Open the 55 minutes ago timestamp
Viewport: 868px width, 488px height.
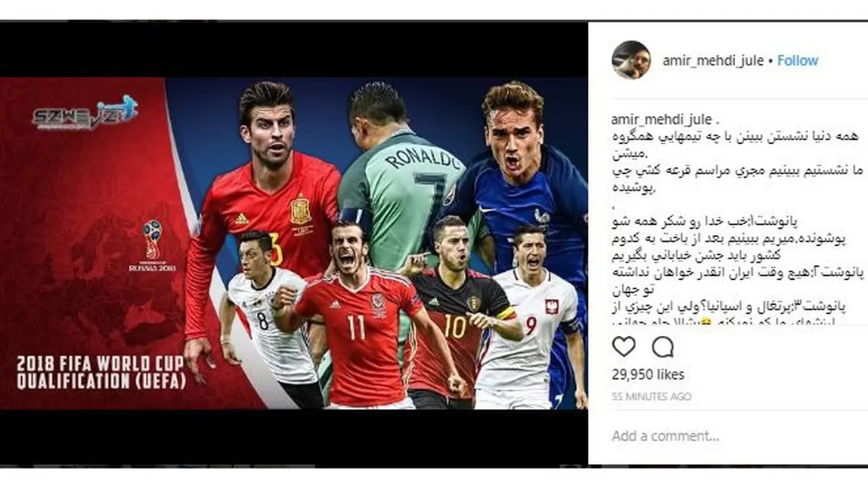coord(652,397)
